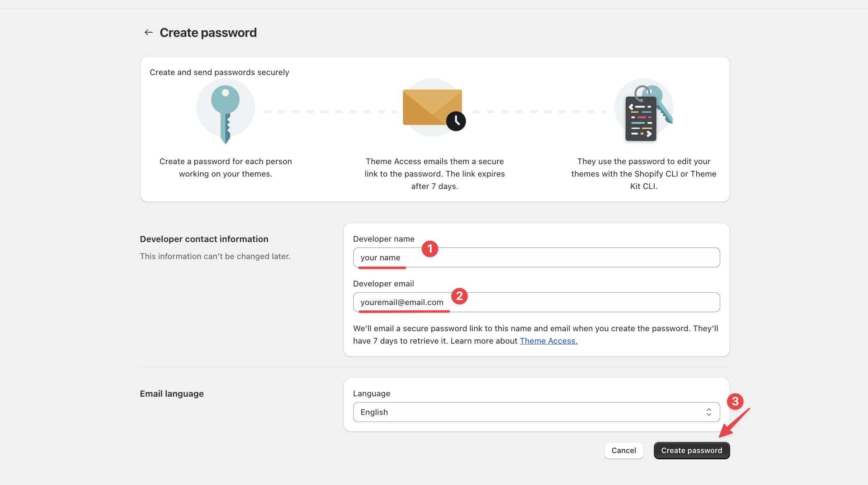
Task: Open the Theme Access link
Action: point(548,341)
